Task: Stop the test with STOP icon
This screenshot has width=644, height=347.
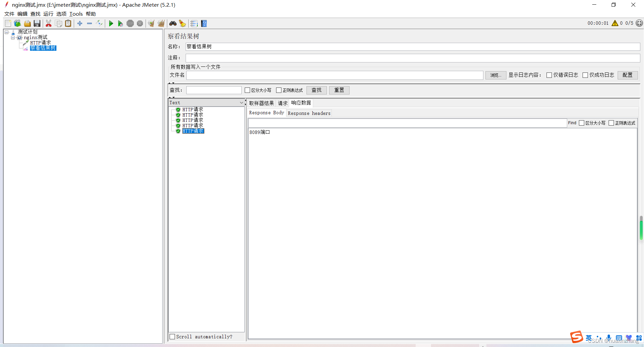Action: tap(130, 23)
